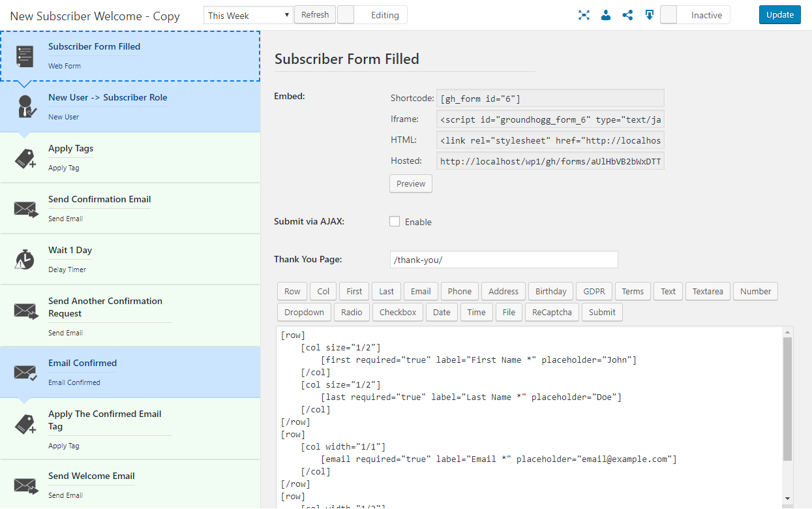Toggle the funnel Inactive status switch
Viewport: 812px width, 509px height.
(669, 15)
